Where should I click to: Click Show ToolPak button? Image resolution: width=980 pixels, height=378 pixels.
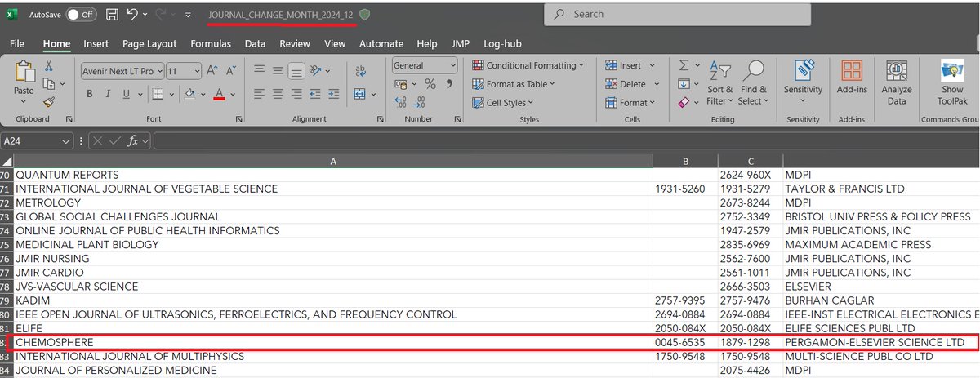point(952,82)
